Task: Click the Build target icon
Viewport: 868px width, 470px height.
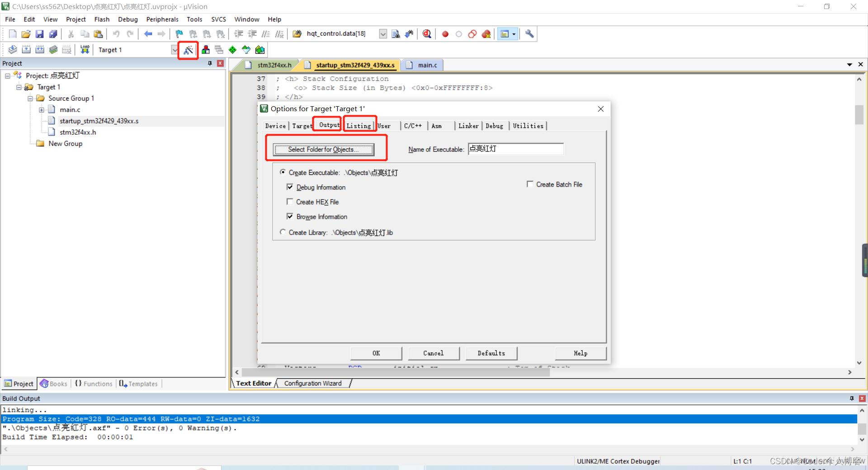Action: (x=26, y=50)
